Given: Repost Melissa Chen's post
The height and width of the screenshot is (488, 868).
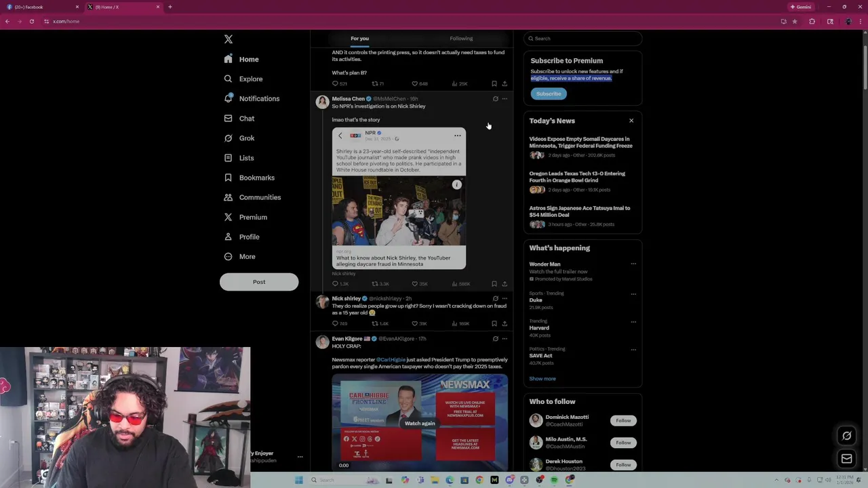Looking at the screenshot, I should [380, 284].
